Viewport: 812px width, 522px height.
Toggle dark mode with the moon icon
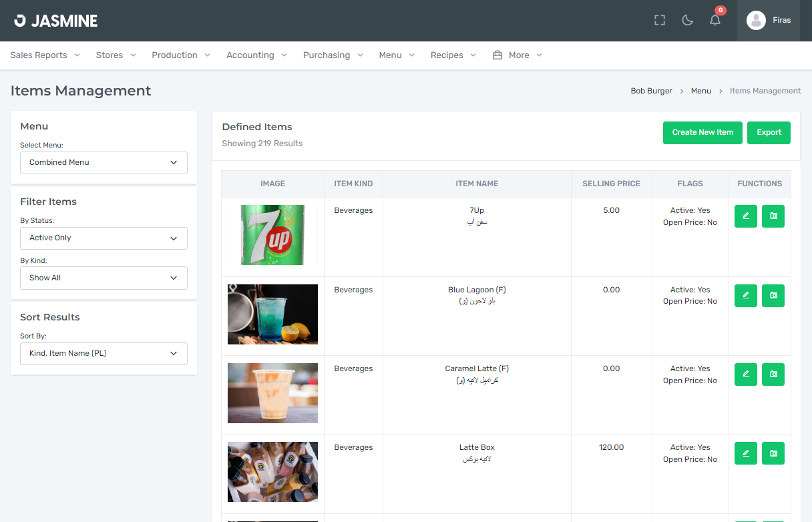[x=687, y=20]
